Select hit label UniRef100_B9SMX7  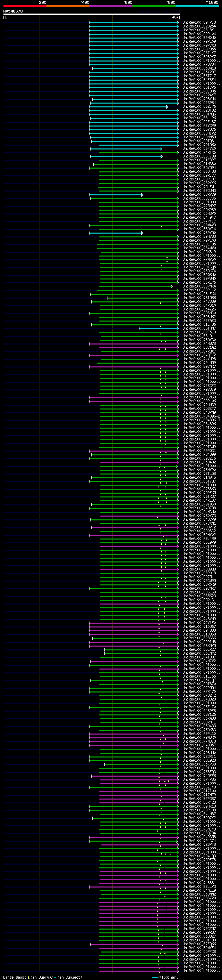[199, 367]
